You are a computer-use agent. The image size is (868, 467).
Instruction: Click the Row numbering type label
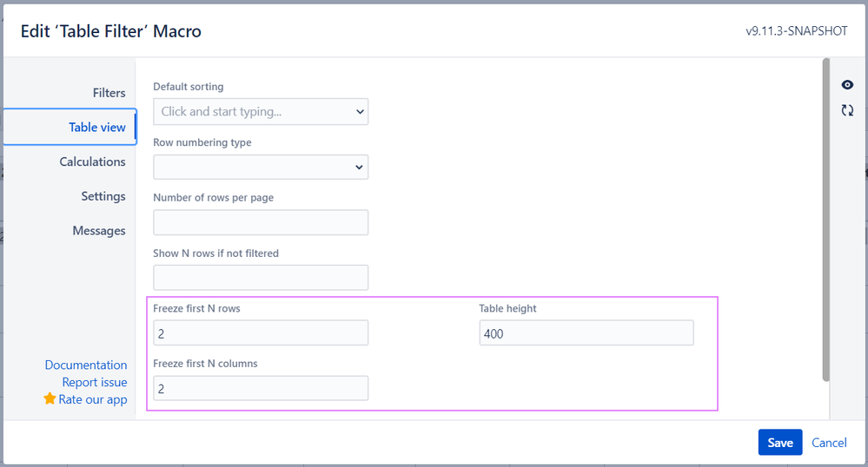click(202, 142)
